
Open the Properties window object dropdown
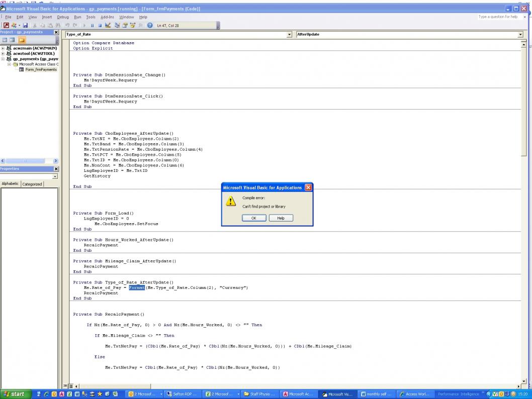click(55, 176)
